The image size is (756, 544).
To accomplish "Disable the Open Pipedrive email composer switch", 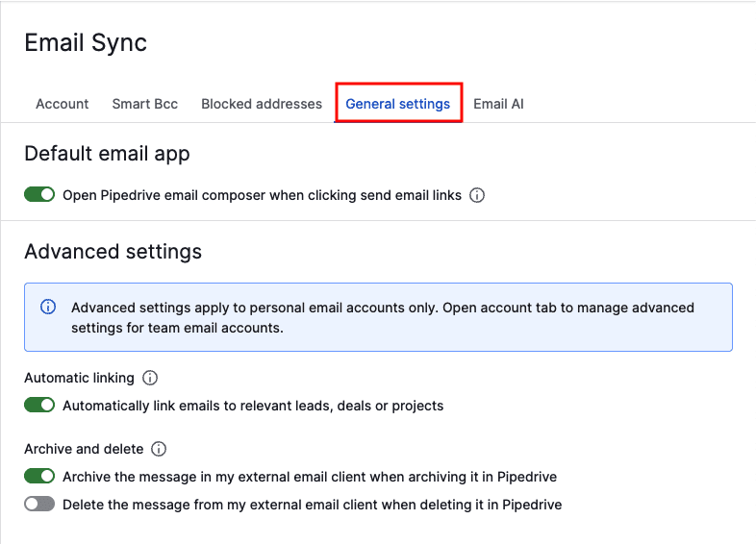I will tap(39, 195).
